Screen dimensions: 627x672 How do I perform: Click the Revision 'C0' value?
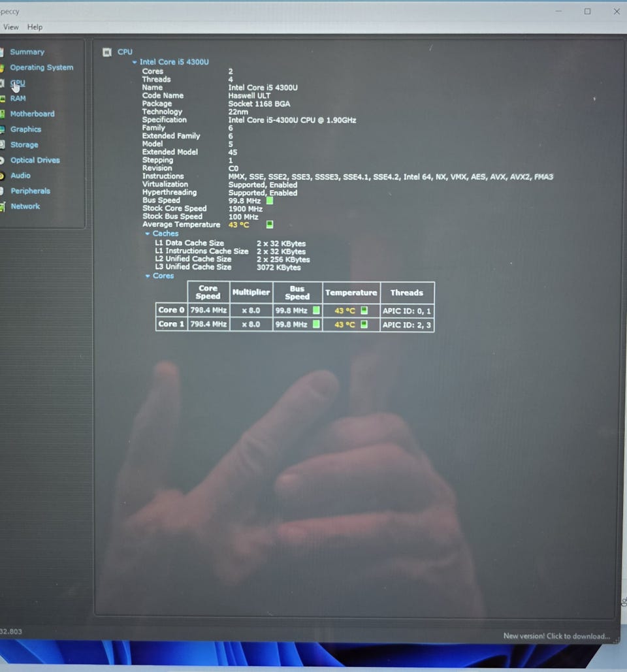coord(233,168)
